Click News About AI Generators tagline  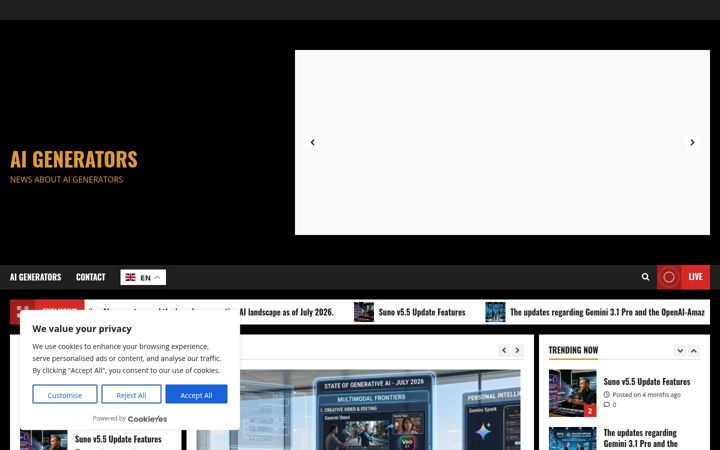click(67, 180)
